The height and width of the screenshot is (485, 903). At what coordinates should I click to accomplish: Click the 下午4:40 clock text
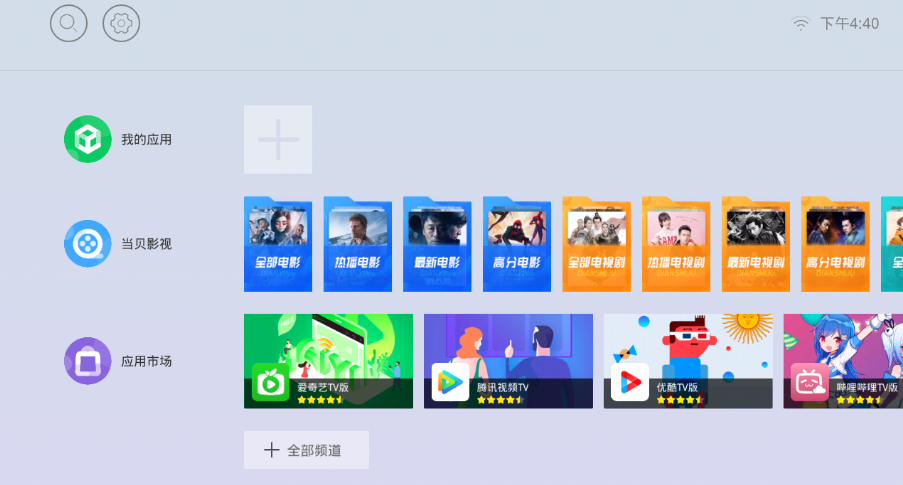(849, 24)
